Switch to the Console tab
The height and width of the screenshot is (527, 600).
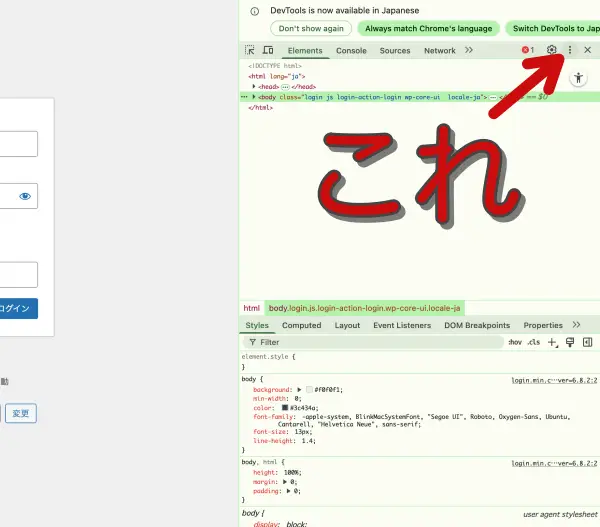click(351, 50)
